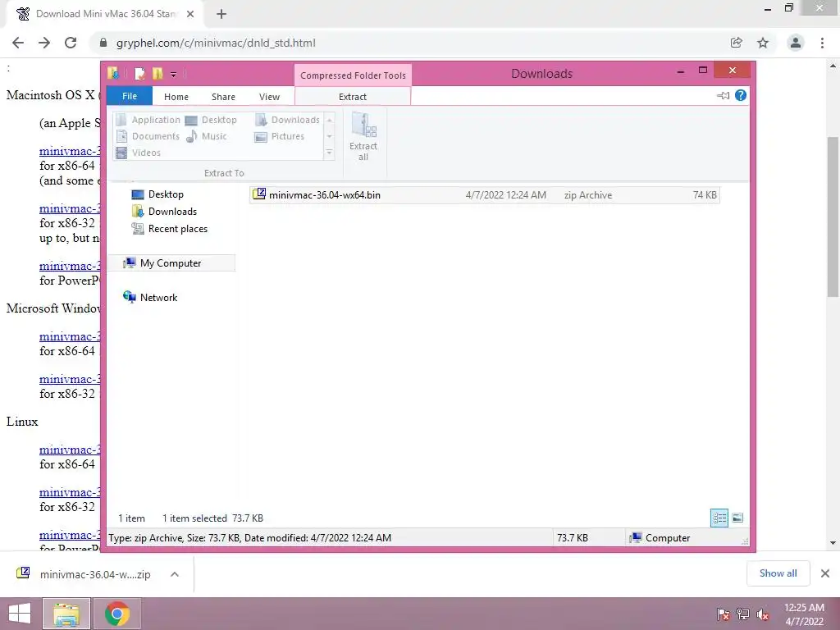Select Recent places in the navigation pane
Screen dimensions: 840x630
[170, 229]
